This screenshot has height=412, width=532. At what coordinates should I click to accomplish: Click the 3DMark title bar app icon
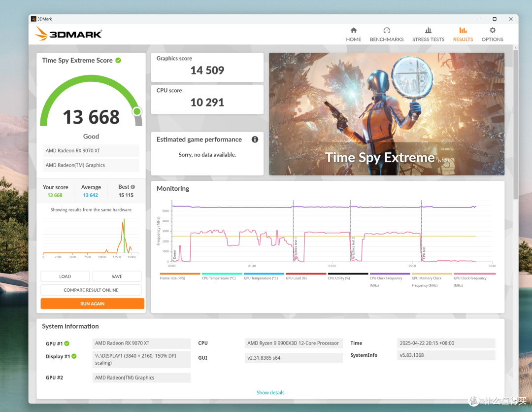(x=33, y=19)
